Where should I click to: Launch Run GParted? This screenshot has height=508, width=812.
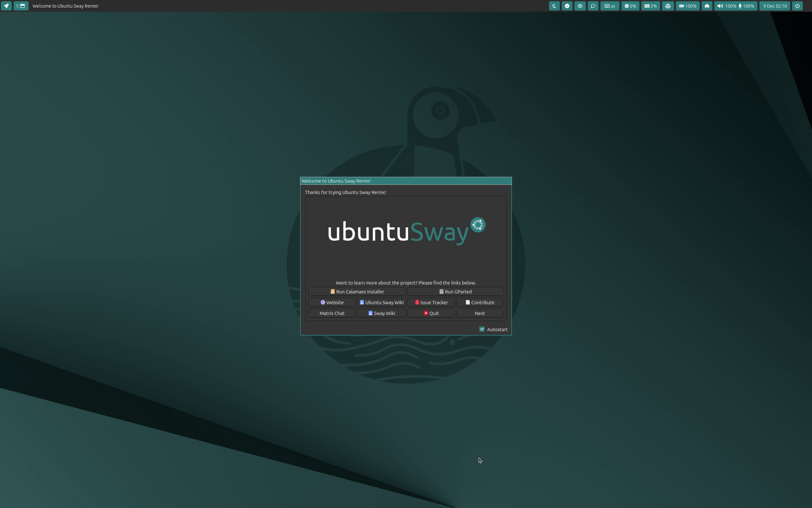click(x=455, y=291)
